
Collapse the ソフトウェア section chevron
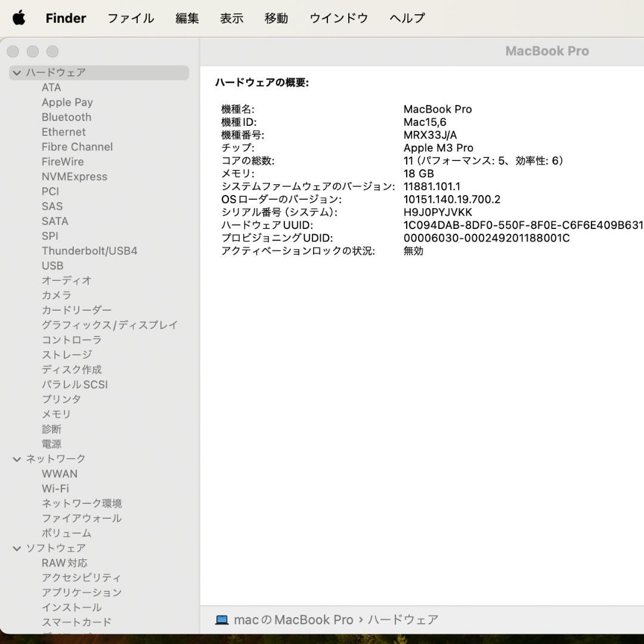[x=17, y=548]
